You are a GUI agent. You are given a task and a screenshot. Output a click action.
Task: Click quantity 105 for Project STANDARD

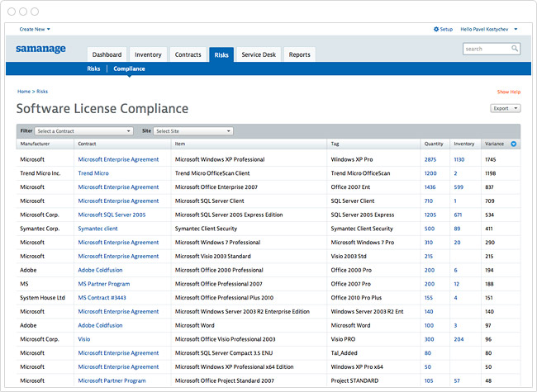pos(429,380)
